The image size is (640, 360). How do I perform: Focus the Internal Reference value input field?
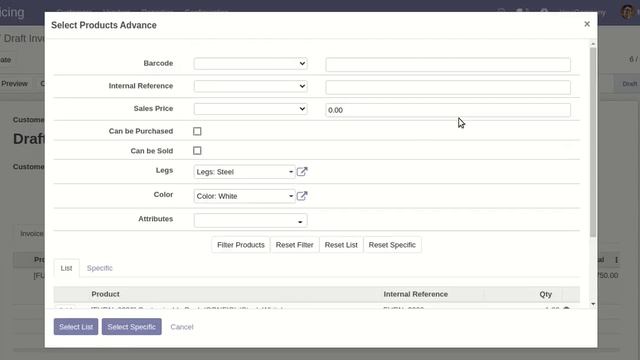pyautogui.click(x=448, y=87)
